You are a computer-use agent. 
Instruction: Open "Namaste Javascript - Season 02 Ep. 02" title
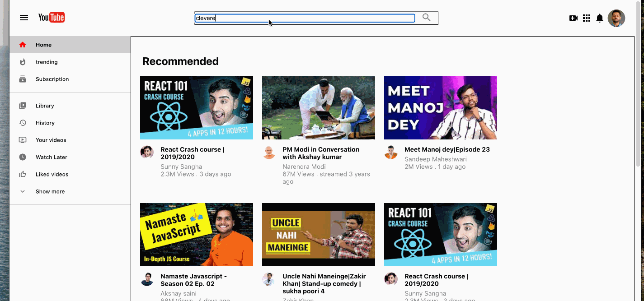[194, 280]
